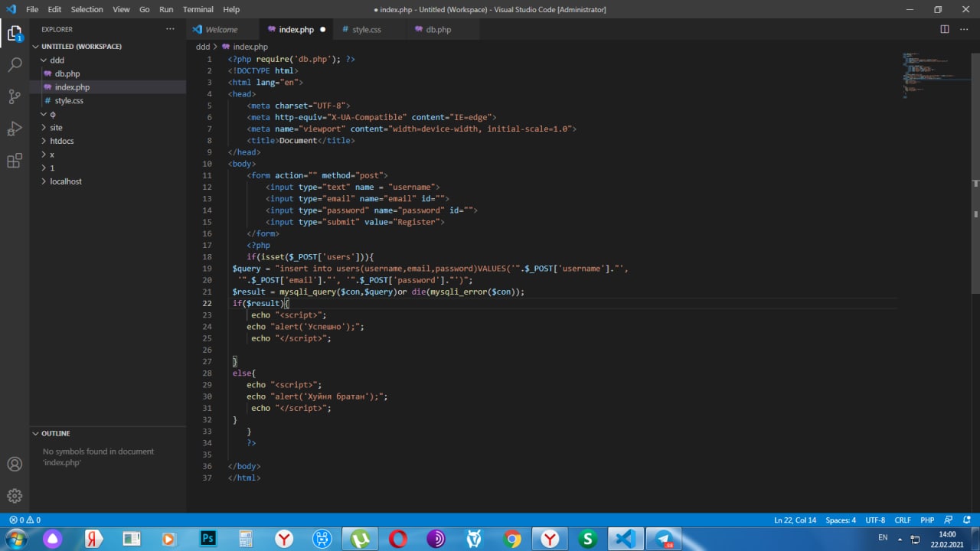Expand the ф folder
980x551 pixels.
point(107,114)
